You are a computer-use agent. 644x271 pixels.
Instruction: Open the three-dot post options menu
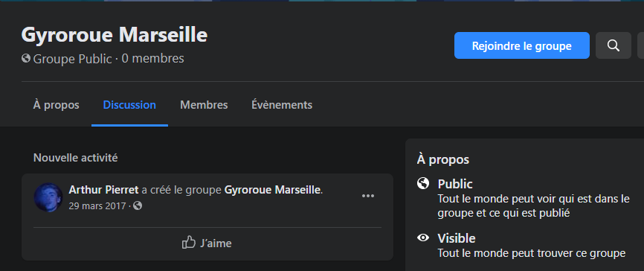[367, 196]
